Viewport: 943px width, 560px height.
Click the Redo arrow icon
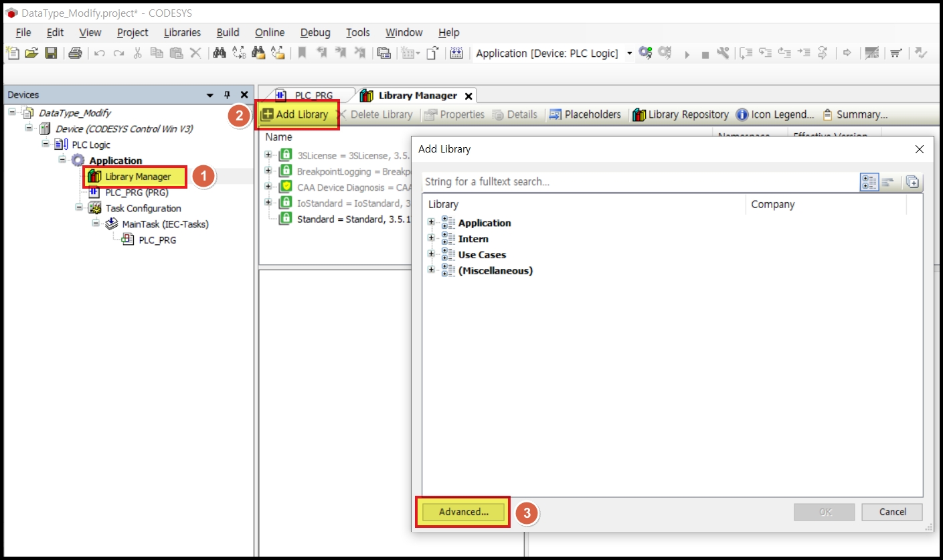pos(118,53)
